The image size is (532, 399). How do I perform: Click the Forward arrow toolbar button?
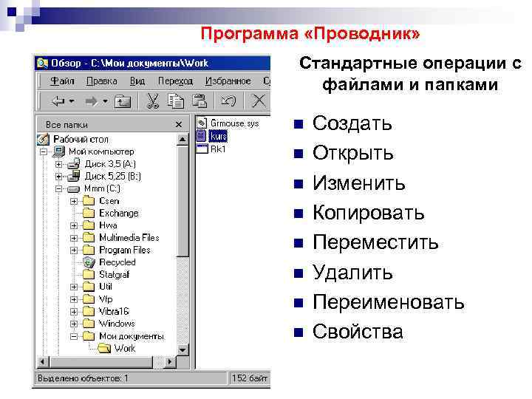[x=91, y=100]
